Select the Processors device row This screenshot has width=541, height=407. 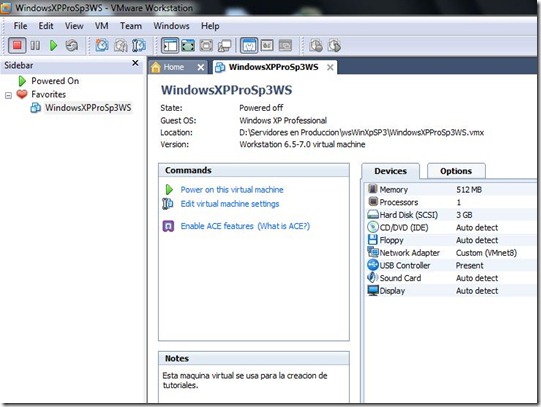tap(450, 202)
